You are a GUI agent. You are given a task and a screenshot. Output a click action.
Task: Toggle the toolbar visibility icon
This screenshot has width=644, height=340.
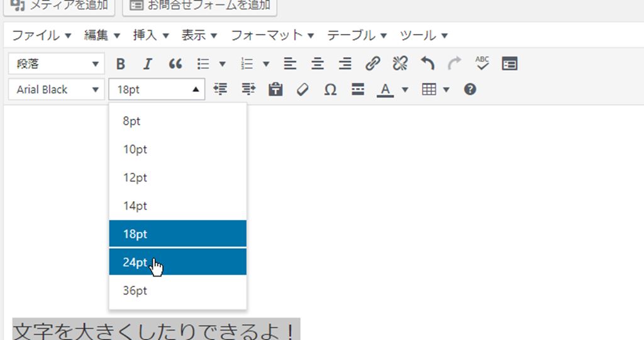point(509,63)
